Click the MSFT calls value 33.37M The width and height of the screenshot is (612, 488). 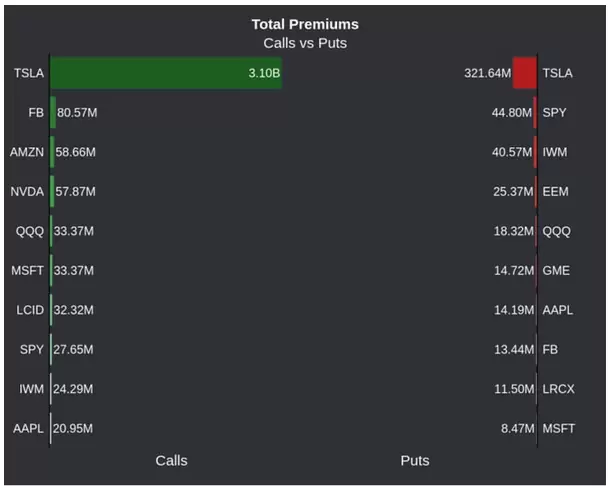pos(73,271)
